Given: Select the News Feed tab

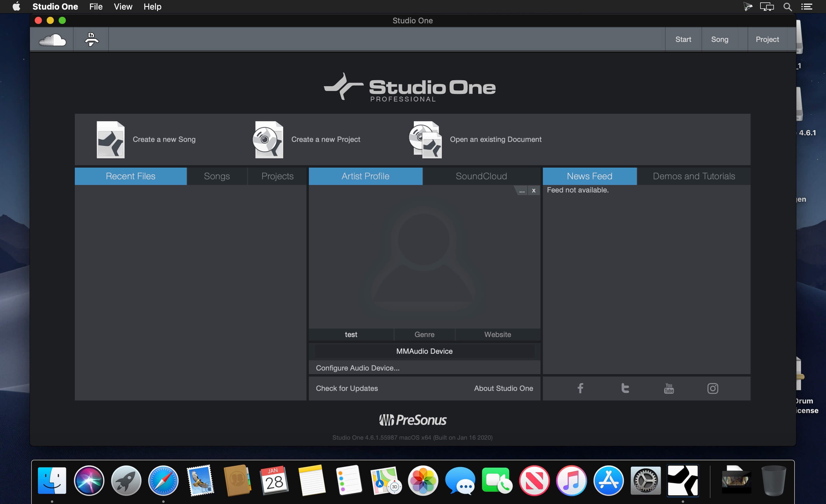Looking at the screenshot, I should [590, 176].
